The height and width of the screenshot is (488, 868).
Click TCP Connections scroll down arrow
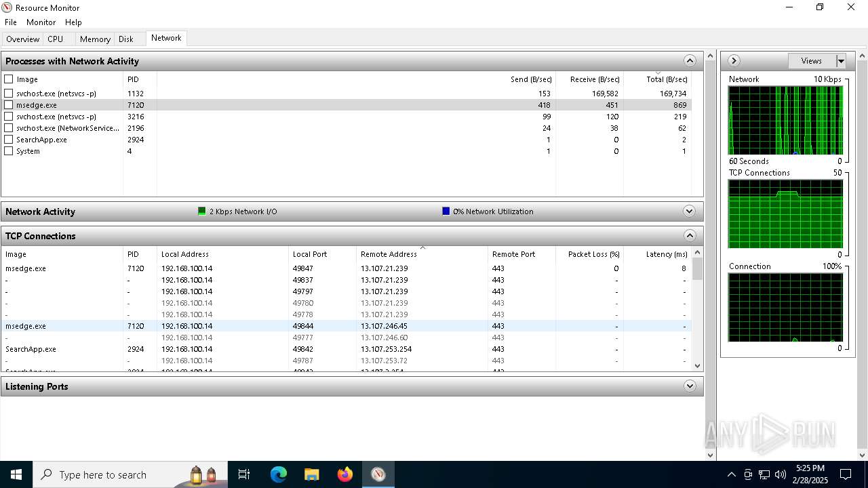coord(697,366)
